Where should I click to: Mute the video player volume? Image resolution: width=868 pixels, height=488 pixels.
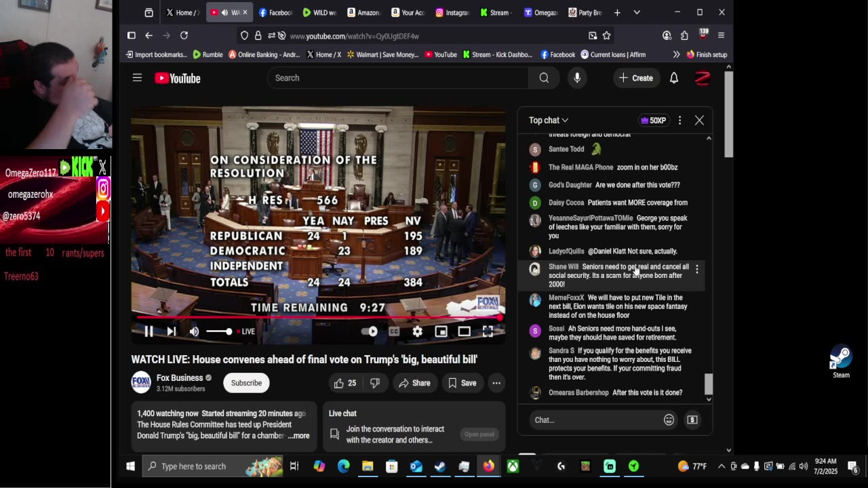(x=194, y=331)
